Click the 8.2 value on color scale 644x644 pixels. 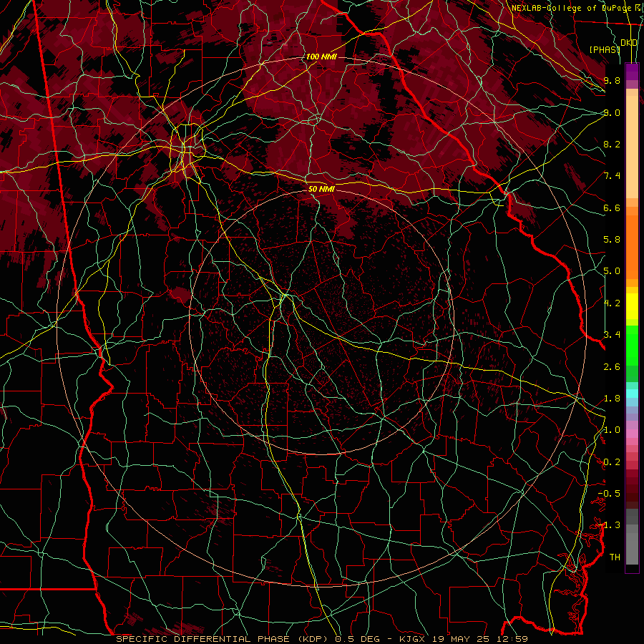612,144
